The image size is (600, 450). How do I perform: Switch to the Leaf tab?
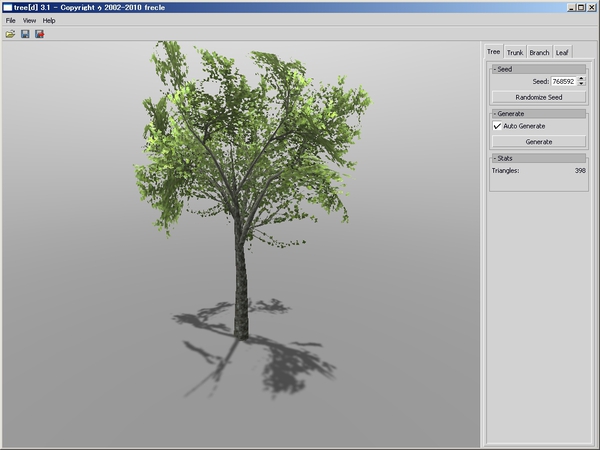pos(562,52)
